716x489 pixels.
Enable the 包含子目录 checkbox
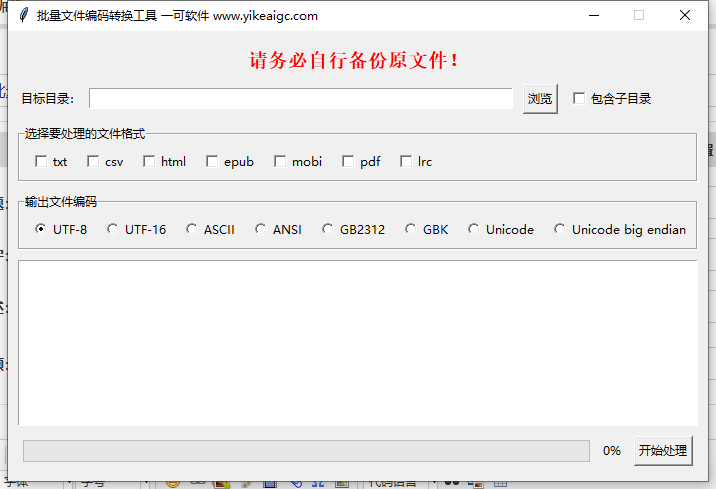pos(579,98)
